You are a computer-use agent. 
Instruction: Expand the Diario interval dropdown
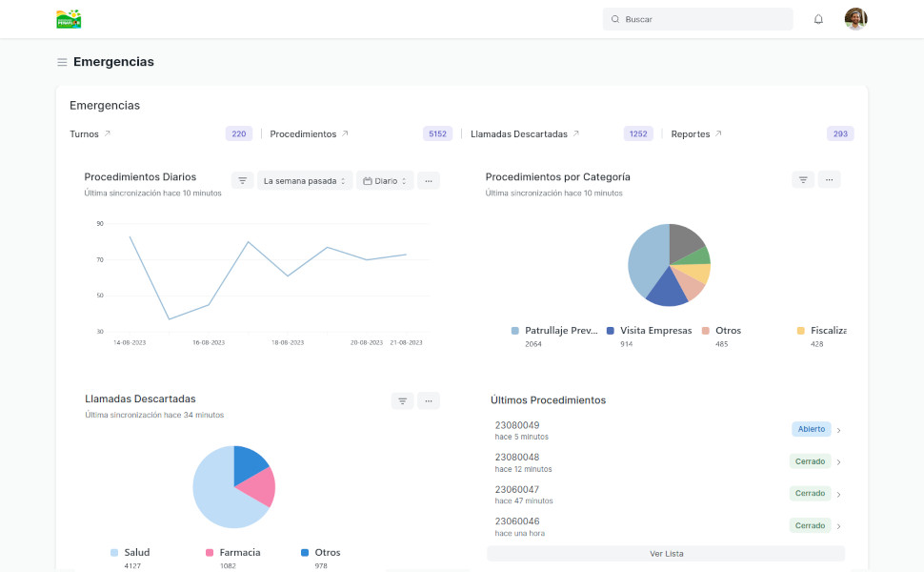click(385, 181)
